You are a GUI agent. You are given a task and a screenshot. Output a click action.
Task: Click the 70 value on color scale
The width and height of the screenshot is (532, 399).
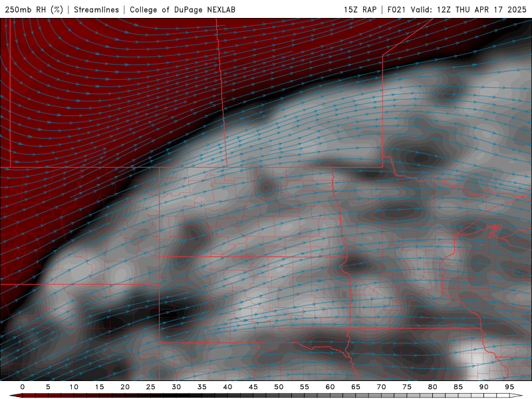381,387
